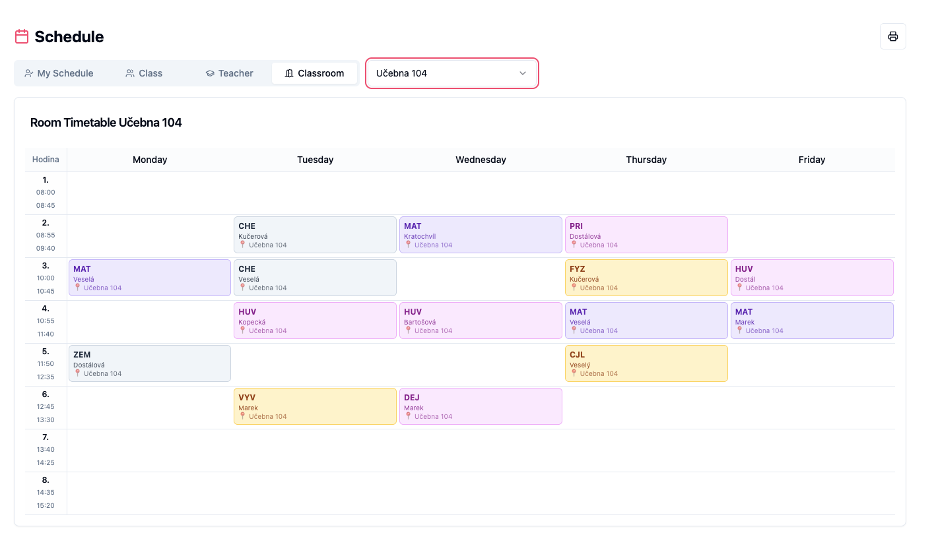Open Tuesday HUV lesson with Kopecká
The width and height of the screenshot is (934, 560).
[316, 321]
